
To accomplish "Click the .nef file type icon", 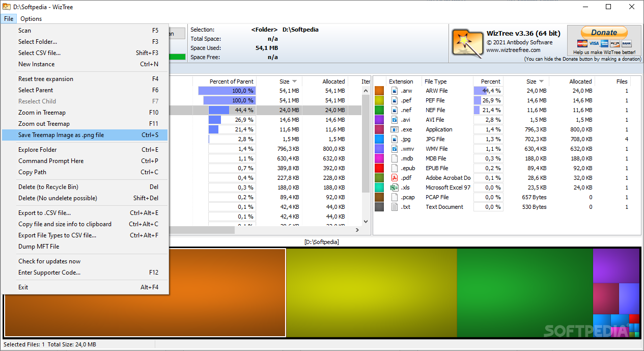I will pyautogui.click(x=395, y=110).
